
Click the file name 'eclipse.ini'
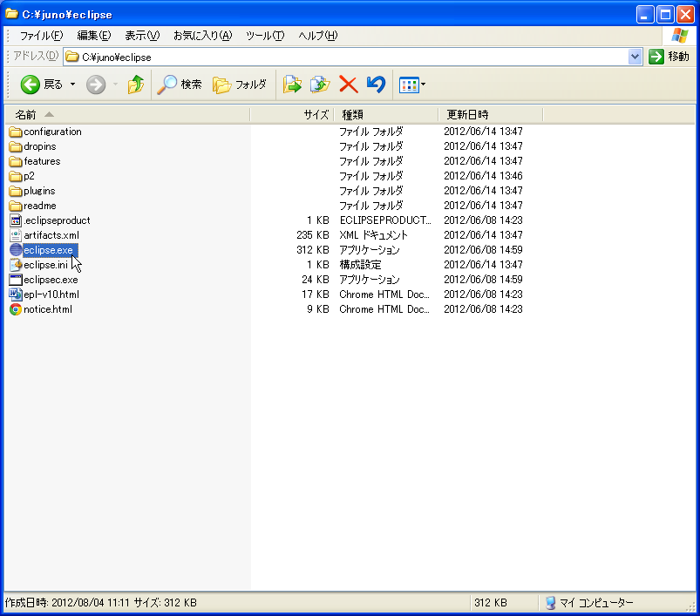pyautogui.click(x=45, y=265)
